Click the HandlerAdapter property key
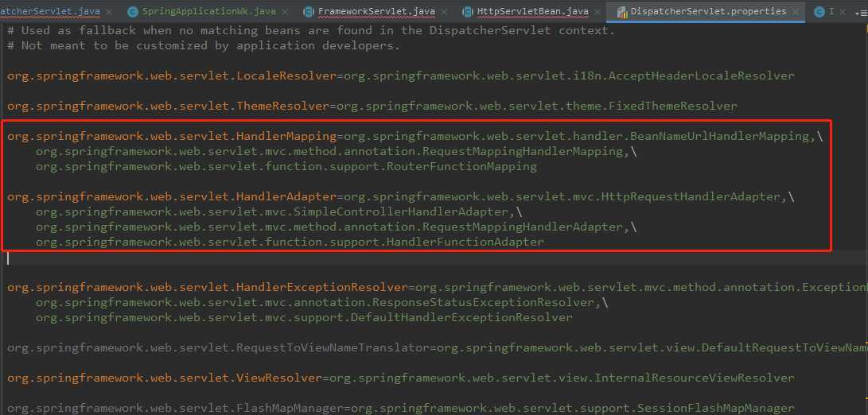868x415 pixels. (x=172, y=196)
